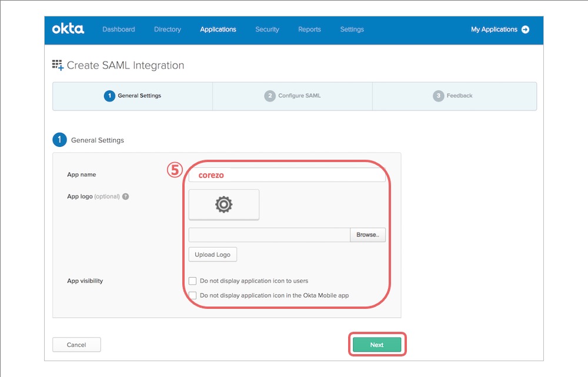Click the logo file path field
The width and height of the screenshot is (588, 377).
pos(269,235)
